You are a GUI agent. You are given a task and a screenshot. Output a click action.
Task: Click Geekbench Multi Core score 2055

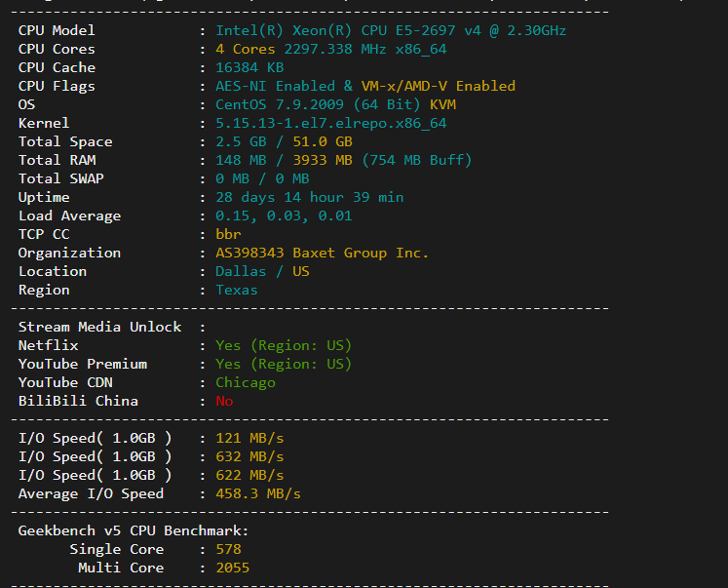coord(233,568)
